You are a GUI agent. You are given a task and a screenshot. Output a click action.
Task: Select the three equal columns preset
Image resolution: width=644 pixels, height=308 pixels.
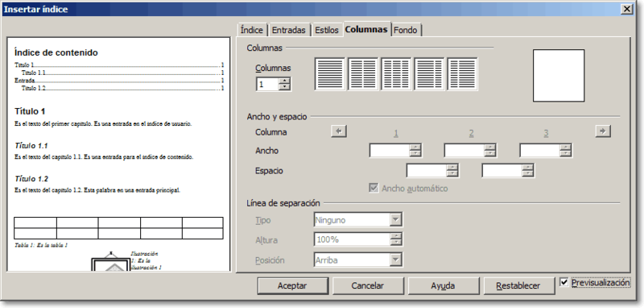[396, 74]
